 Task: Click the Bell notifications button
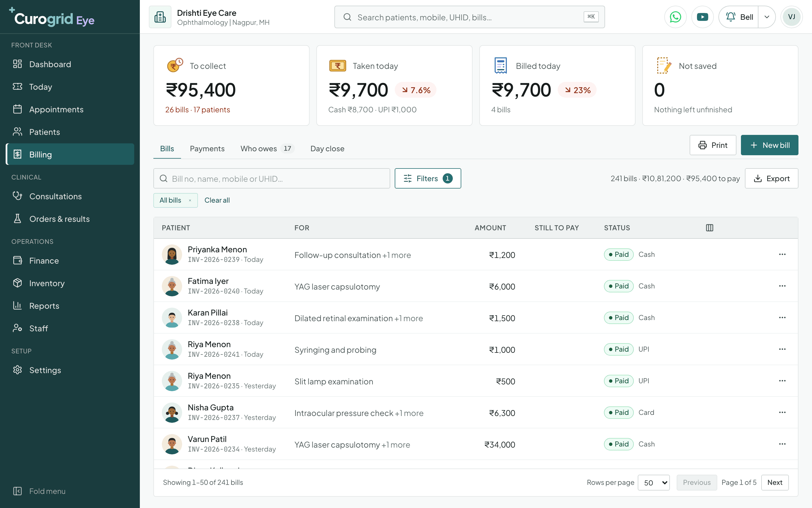coord(739,17)
